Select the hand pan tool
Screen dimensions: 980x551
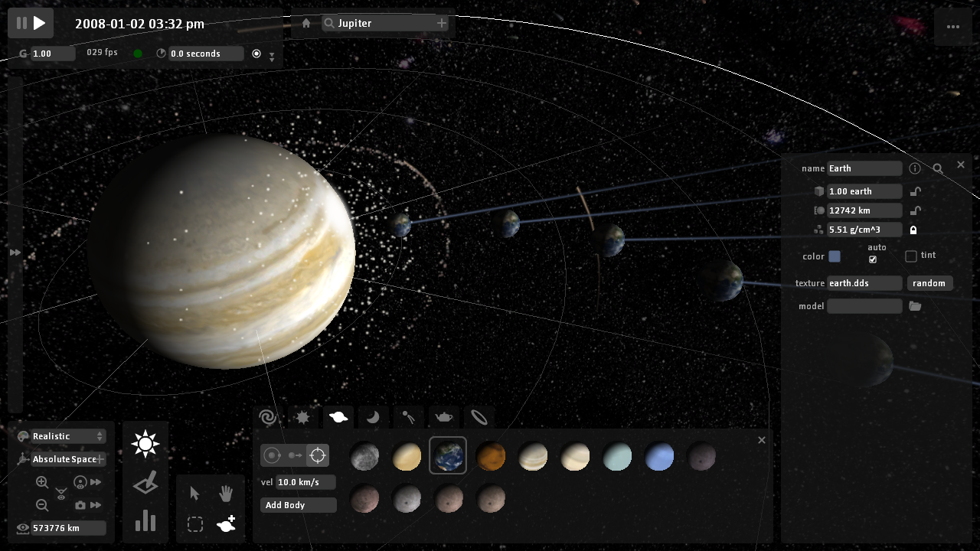pyautogui.click(x=226, y=494)
